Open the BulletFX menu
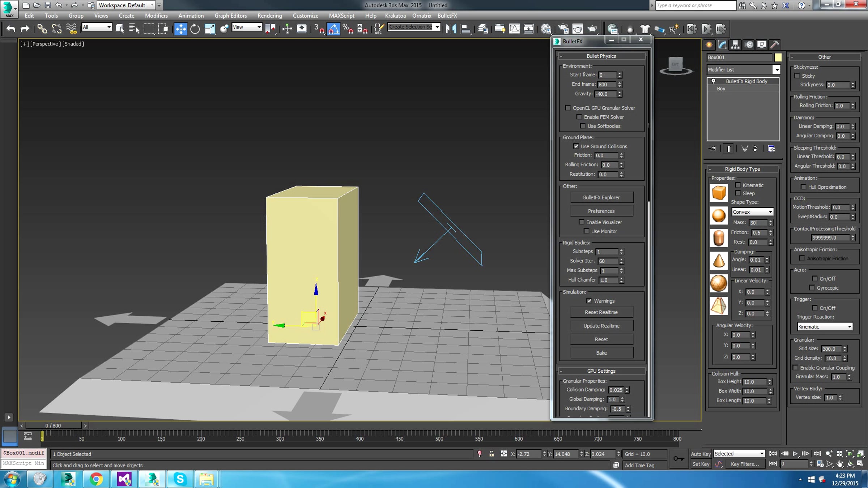The width and height of the screenshot is (868, 488). (x=447, y=16)
